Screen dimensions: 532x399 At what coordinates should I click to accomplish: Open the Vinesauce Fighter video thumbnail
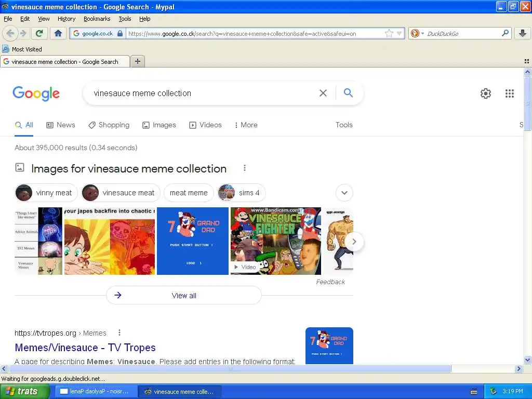tap(276, 241)
